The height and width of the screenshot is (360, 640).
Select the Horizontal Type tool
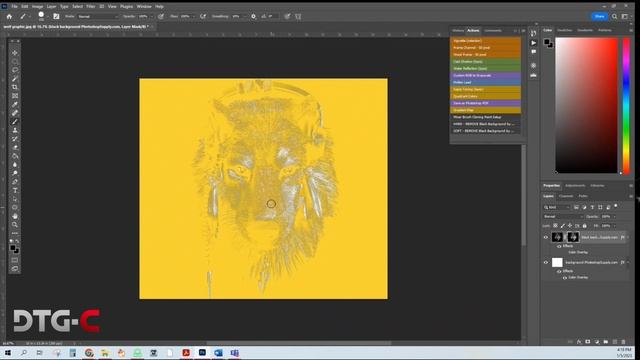[15, 190]
